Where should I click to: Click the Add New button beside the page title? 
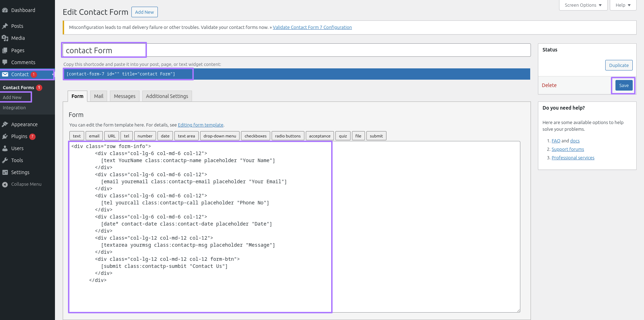point(144,12)
